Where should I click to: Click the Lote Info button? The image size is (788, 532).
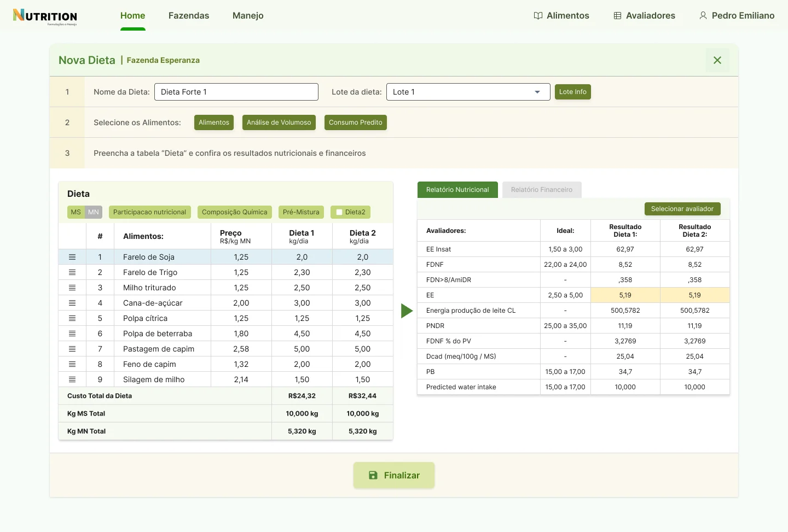(573, 92)
